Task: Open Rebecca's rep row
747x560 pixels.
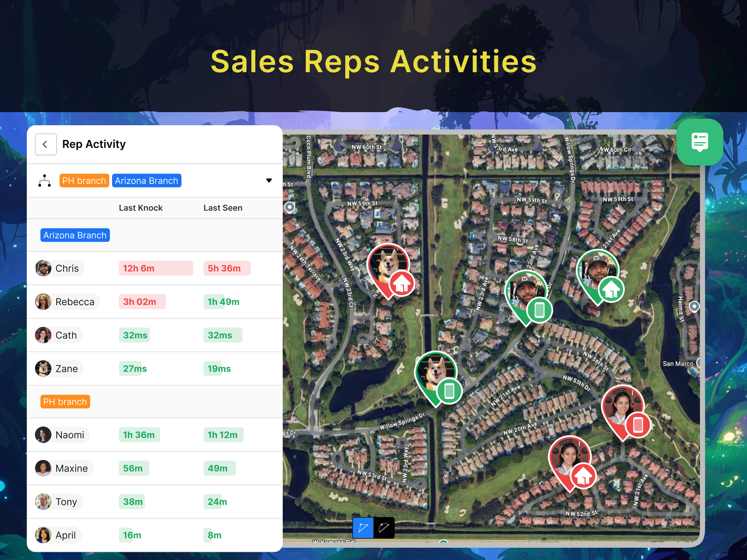Action: pyautogui.click(x=155, y=302)
